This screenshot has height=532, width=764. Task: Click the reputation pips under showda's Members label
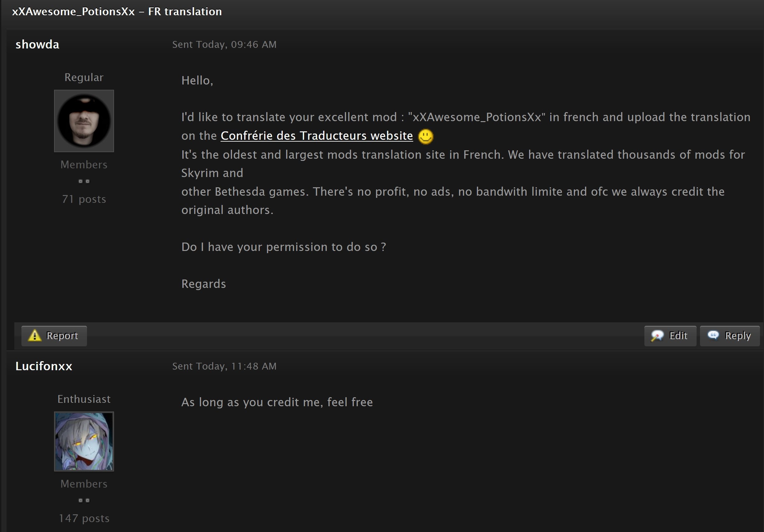pos(84,181)
